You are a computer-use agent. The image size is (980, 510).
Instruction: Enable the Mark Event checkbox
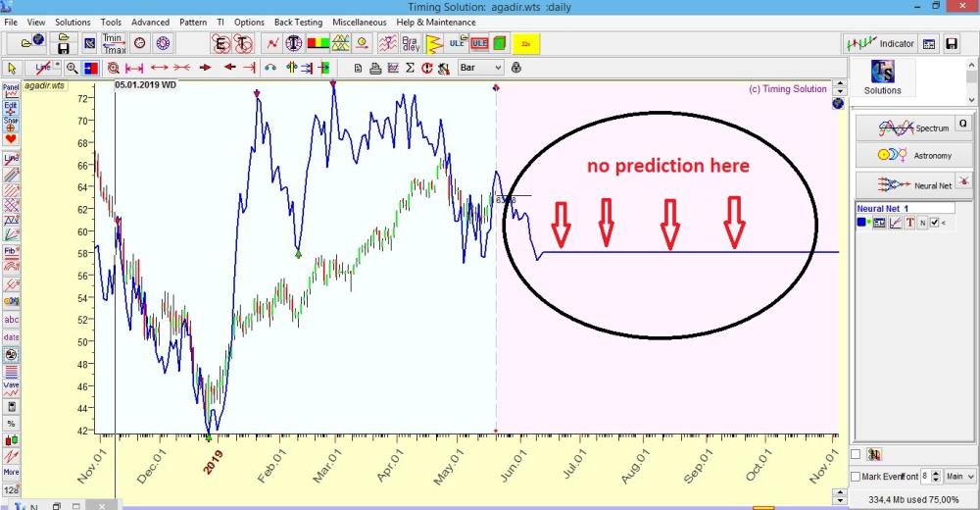856,477
